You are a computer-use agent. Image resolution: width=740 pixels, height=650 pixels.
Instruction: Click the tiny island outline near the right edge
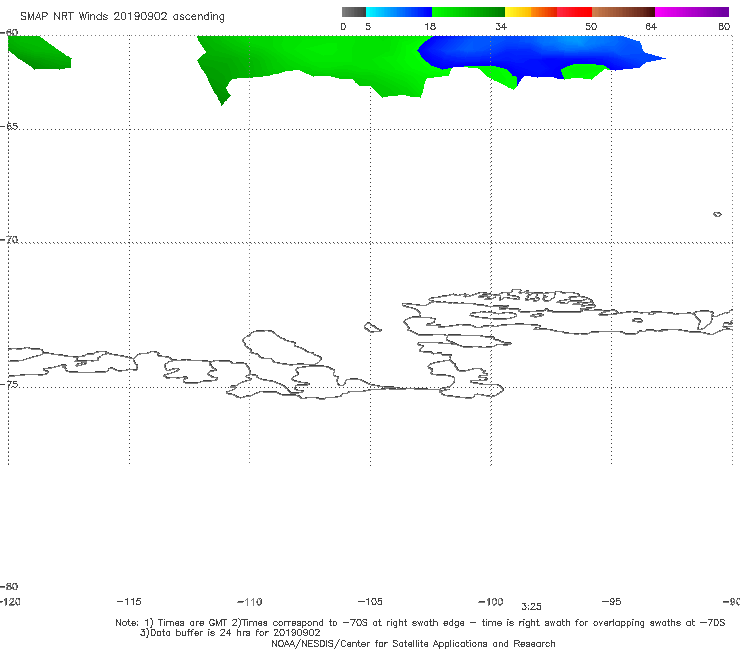click(717, 214)
